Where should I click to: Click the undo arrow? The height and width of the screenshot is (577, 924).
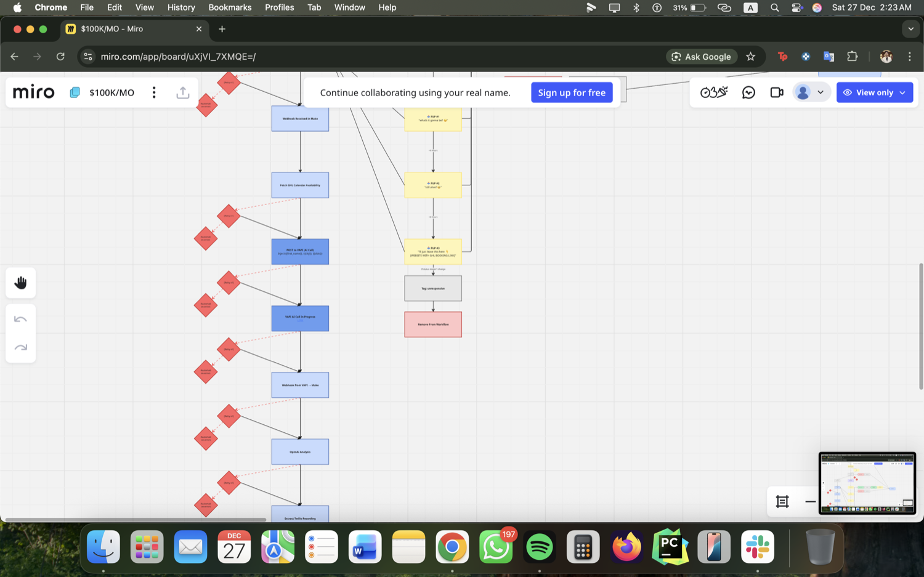pos(21,319)
